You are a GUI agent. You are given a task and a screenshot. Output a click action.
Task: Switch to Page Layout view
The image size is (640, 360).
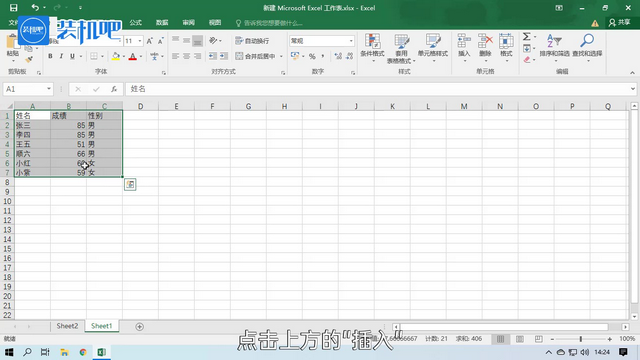coord(520,339)
